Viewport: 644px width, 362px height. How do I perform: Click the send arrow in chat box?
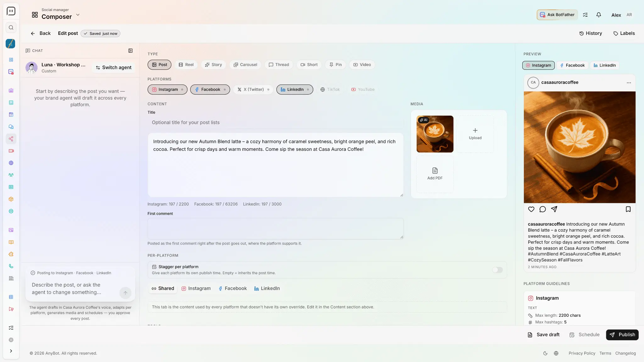[x=125, y=293]
